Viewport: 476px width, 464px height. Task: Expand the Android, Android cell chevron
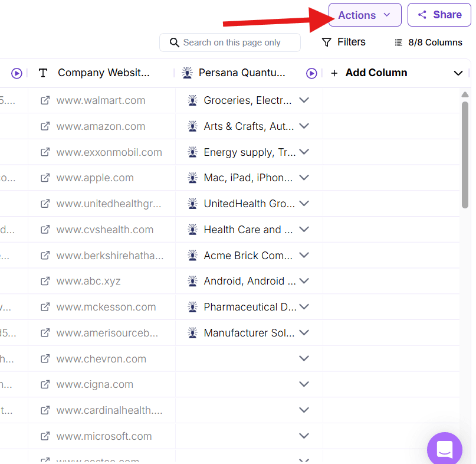pos(304,281)
